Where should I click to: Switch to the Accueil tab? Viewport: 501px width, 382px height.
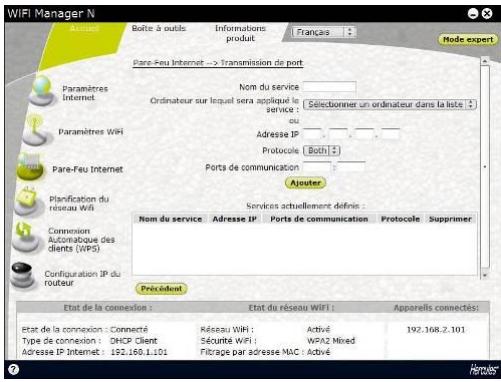(84, 28)
